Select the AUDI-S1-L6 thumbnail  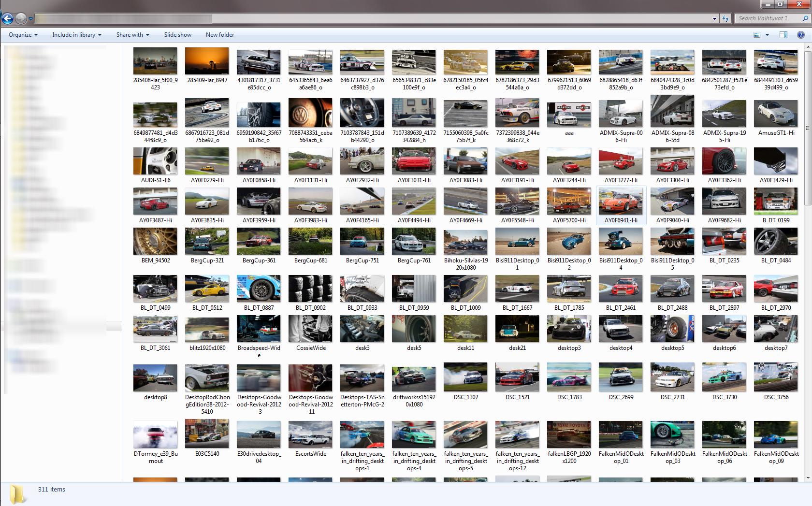(x=155, y=161)
